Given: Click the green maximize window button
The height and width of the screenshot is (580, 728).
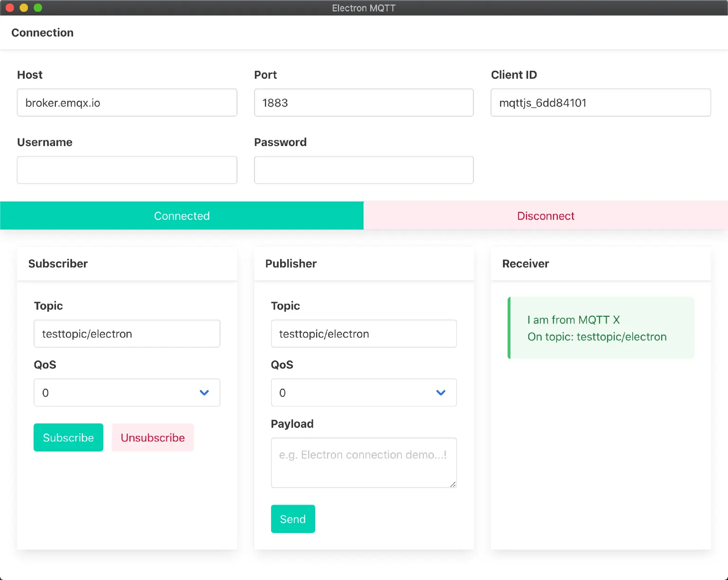Looking at the screenshot, I should (x=38, y=8).
